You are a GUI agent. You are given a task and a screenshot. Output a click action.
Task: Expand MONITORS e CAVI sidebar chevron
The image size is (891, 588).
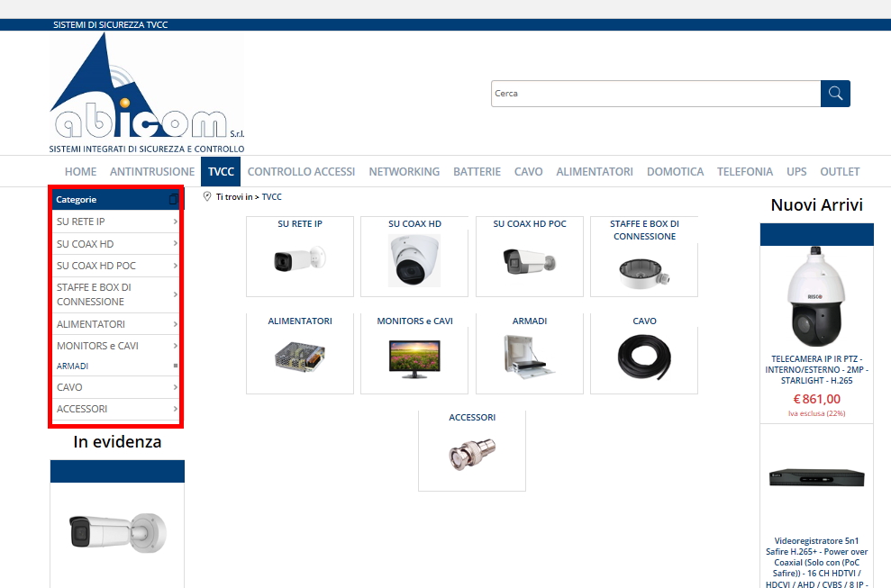pyautogui.click(x=175, y=346)
